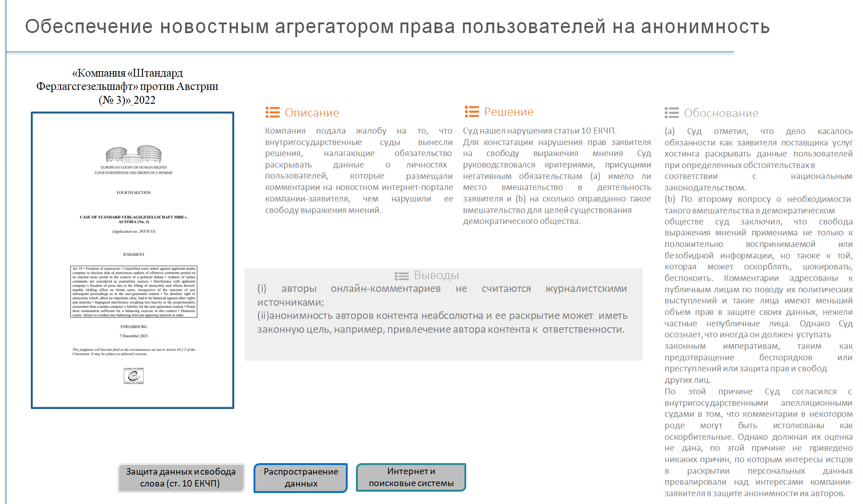Click conclusion (i) about авторы онлайн-комментариев

pyautogui.click(x=442, y=295)
